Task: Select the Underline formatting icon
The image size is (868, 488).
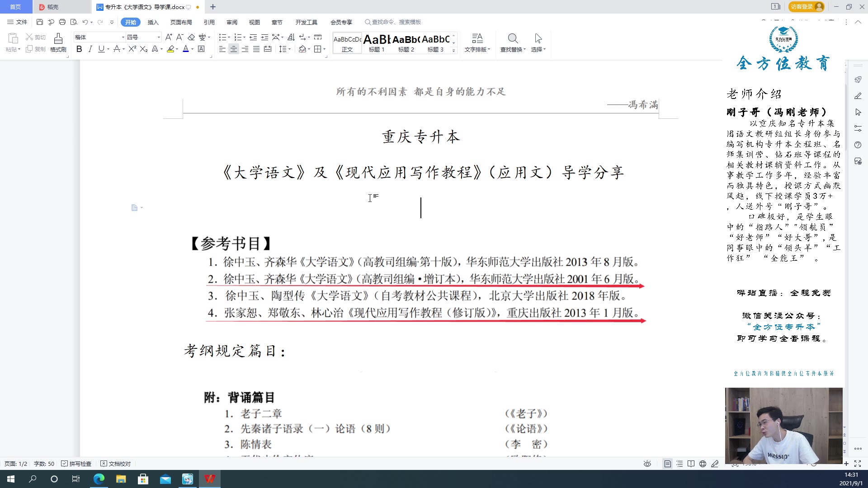Action: click(101, 49)
